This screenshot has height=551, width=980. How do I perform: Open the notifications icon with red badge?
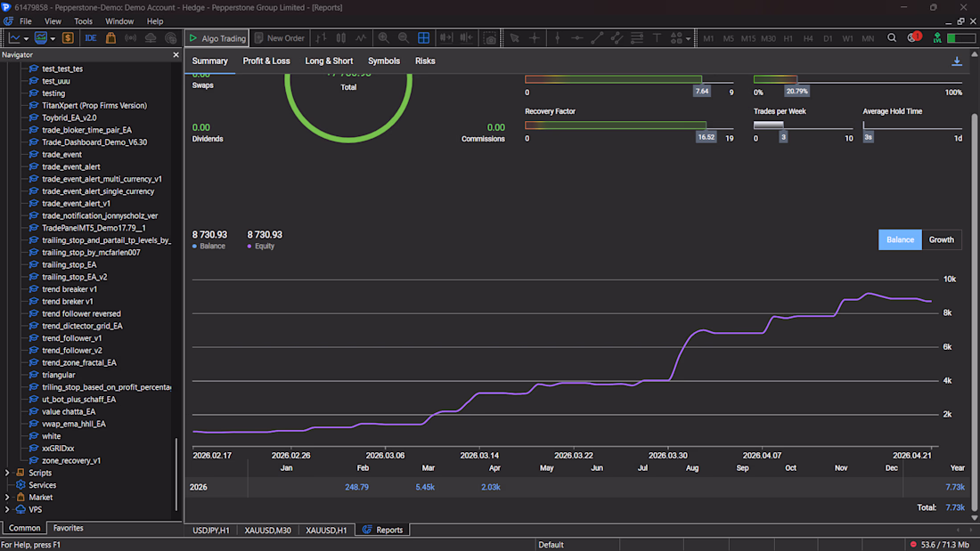(x=914, y=38)
